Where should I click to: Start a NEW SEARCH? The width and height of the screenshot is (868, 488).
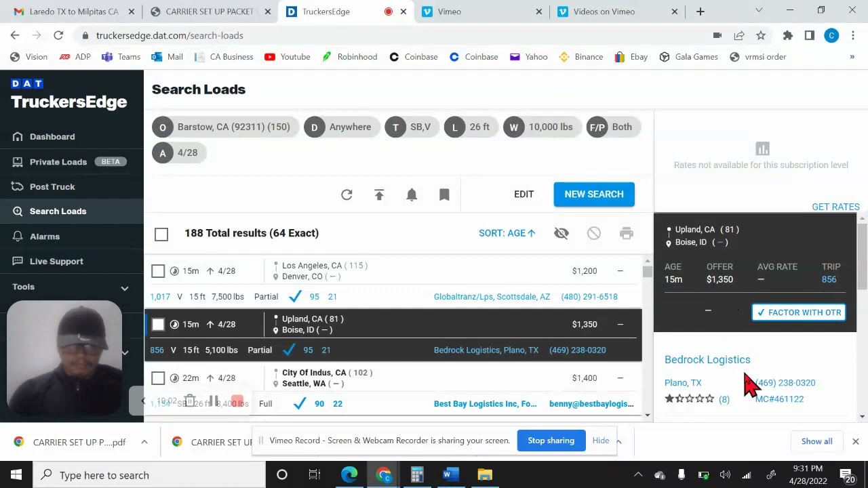coord(594,195)
